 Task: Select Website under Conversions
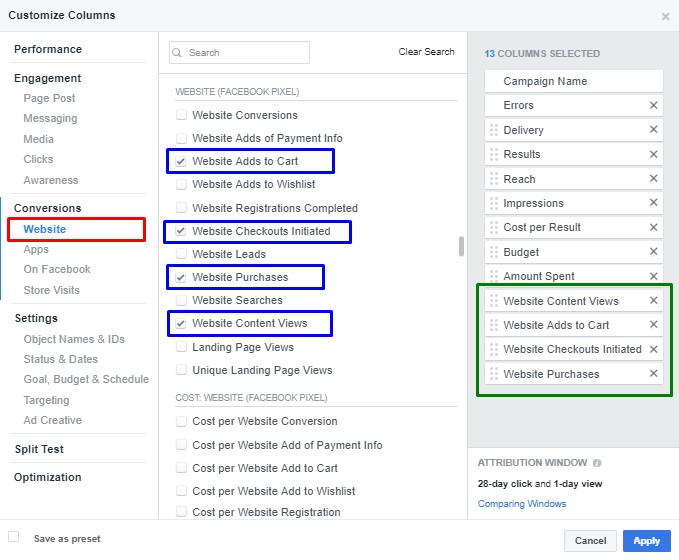pos(45,229)
